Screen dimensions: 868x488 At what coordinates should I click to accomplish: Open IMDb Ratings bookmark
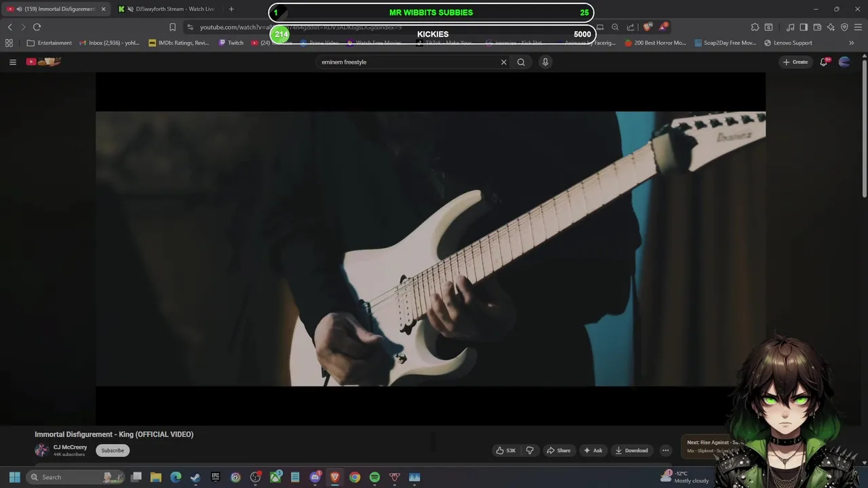click(179, 43)
